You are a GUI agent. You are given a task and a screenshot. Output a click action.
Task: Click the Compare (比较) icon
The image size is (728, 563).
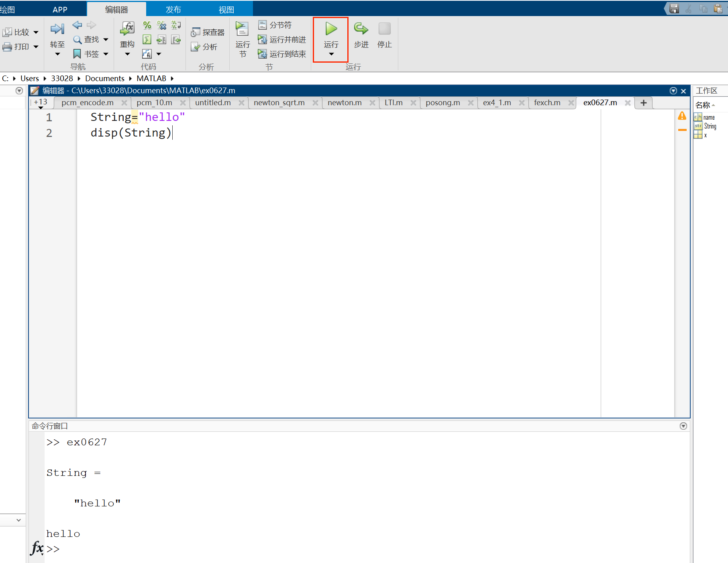7,32
